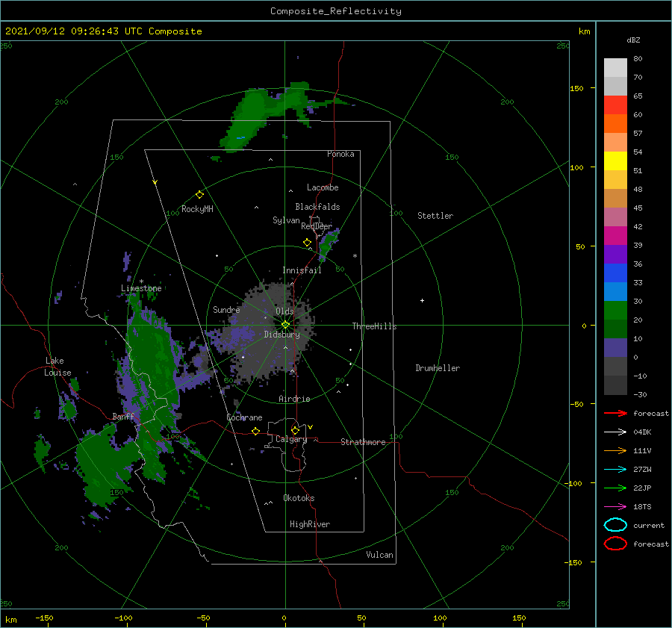Click the Okotoks label

299,498
